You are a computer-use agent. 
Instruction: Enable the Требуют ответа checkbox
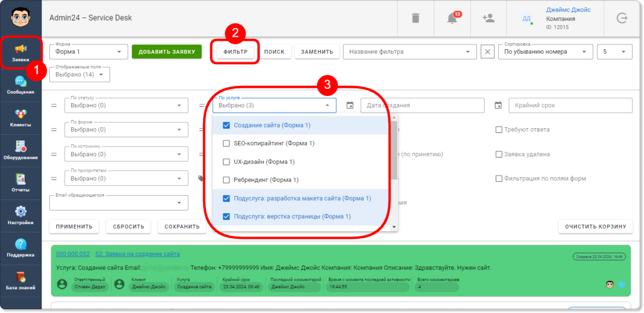[499, 129]
